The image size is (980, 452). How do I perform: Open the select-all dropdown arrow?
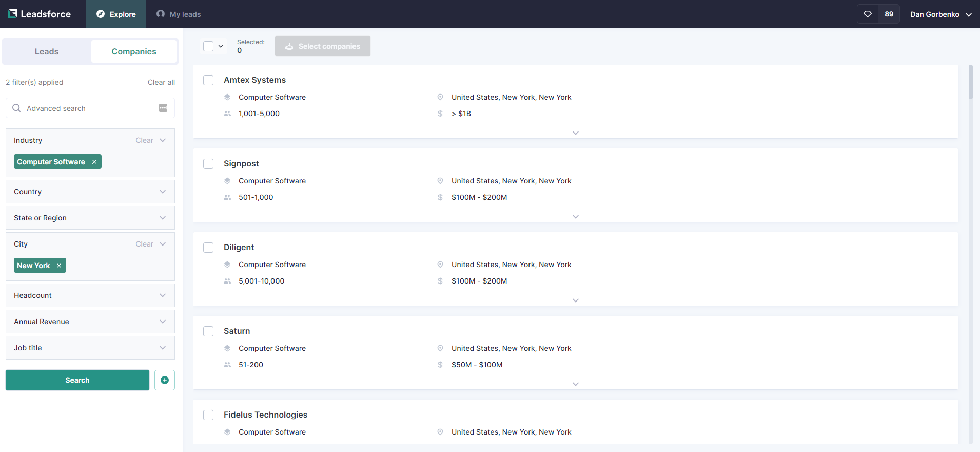tap(221, 46)
